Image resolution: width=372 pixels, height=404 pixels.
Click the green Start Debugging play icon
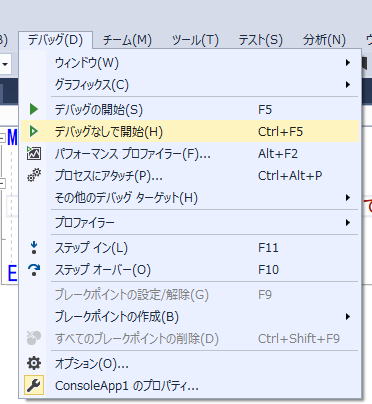tap(34, 109)
